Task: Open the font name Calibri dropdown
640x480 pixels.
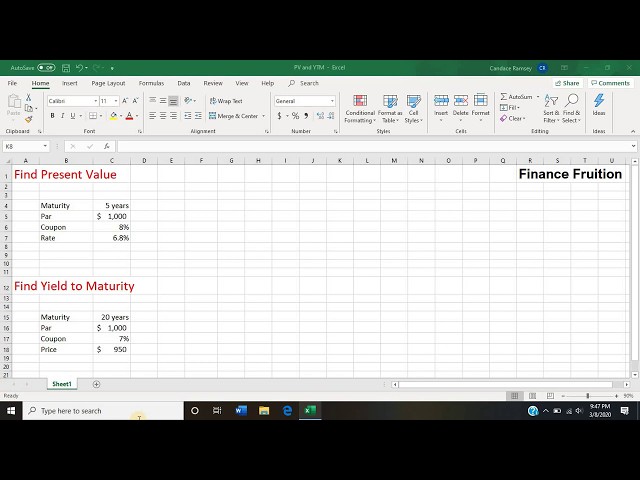Action: pyautogui.click(x=96, y=101)
